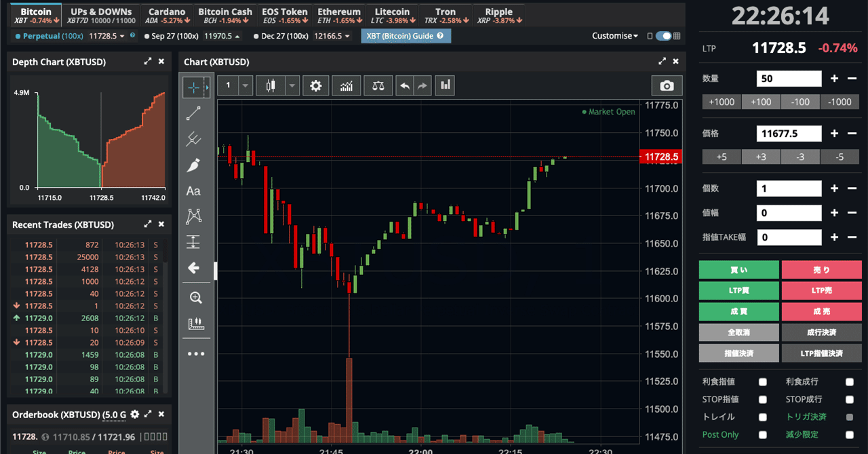The width and height of the screenshot is (868, 454).
Task: Activate the zoom-in magnifier tool
Action: 196,297
